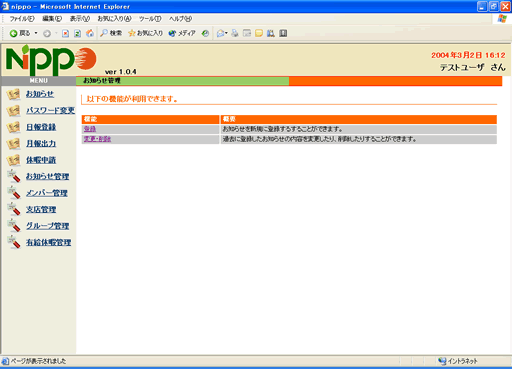Open the 編集(E) menu
Image resolution: width=512 pixels, height=369 pixels.
(x=52, y=19)
